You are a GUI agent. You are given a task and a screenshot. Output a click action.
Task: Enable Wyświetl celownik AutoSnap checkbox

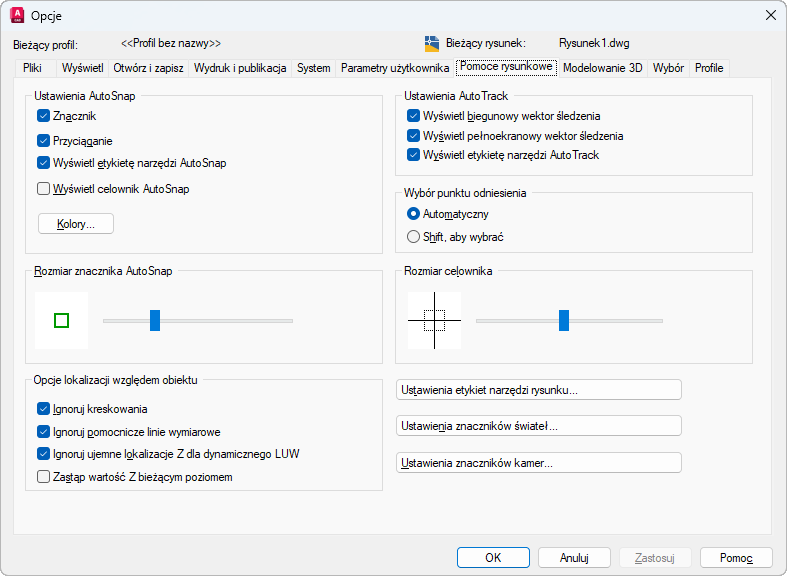(x=44, y=188)
